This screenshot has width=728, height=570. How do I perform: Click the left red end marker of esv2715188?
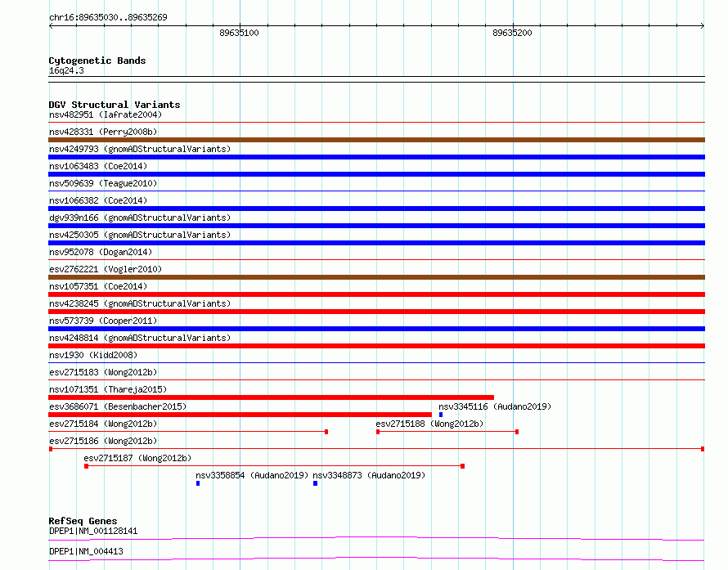(x=378, y=432)
